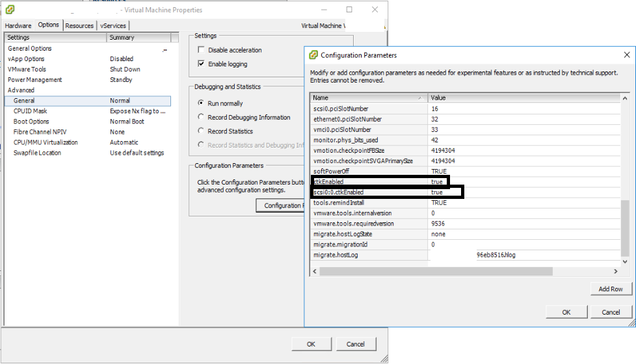
Task: Select the Record Statistics radio button
Action: coord(201,131)
